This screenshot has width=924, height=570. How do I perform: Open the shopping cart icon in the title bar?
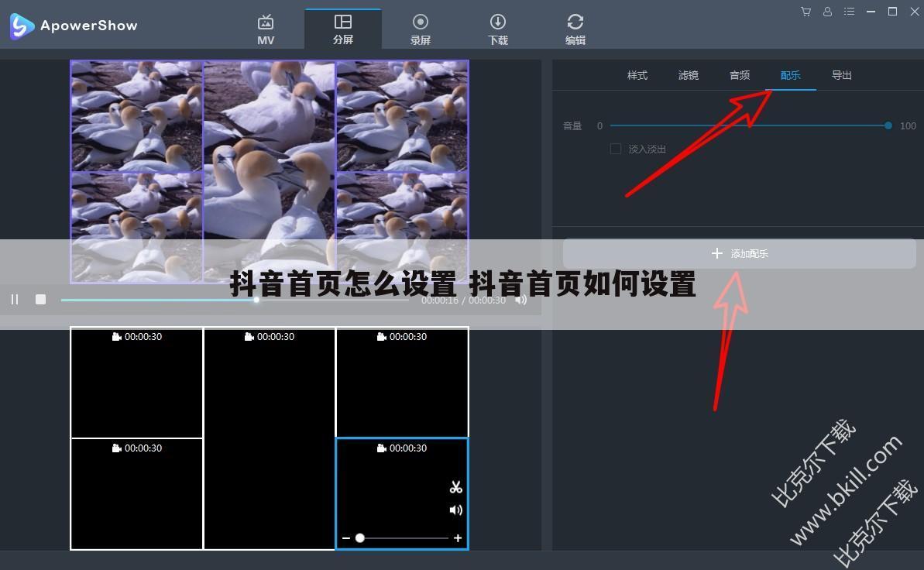[805, 12]
